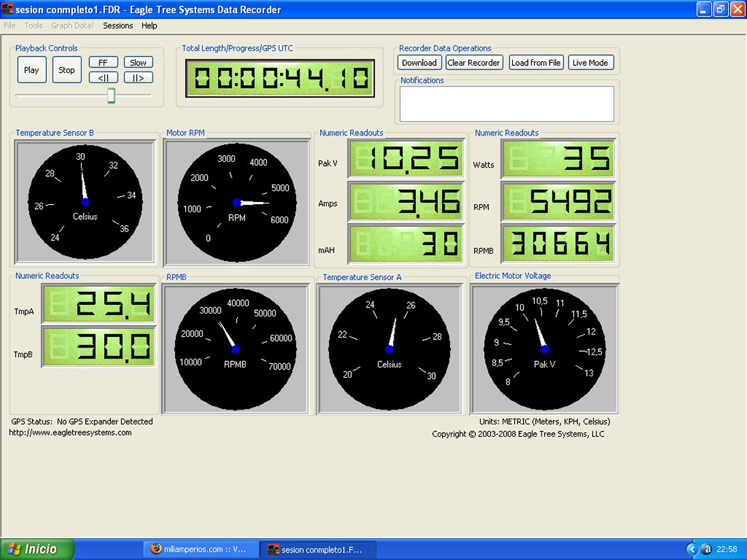747x560 pixels.
Task: Open the Graph Data! menu
Action: coord(72,26)
